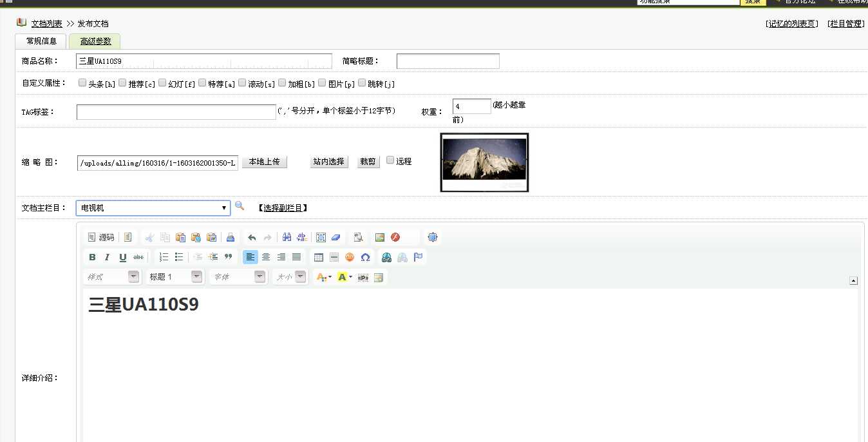Click the Paste as plain text icon
Image resolution: width=868 pixels, height=442 pixels.
[x=196, y=237]
